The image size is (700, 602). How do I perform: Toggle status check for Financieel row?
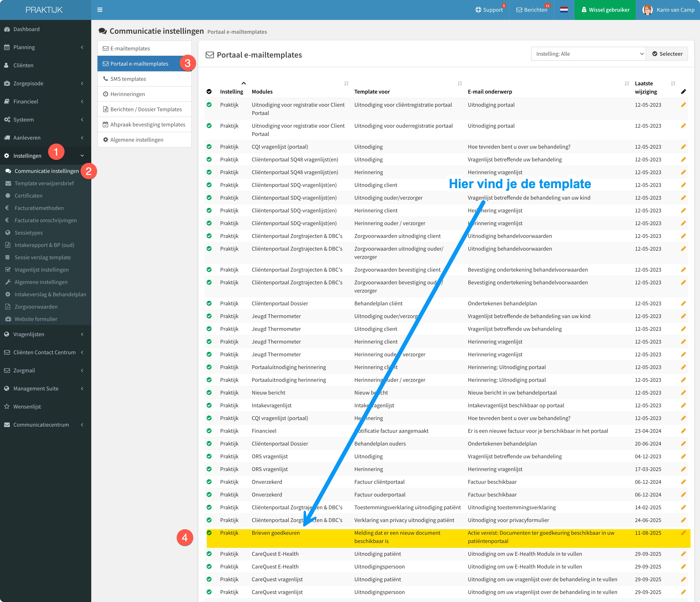pos(209,431)
